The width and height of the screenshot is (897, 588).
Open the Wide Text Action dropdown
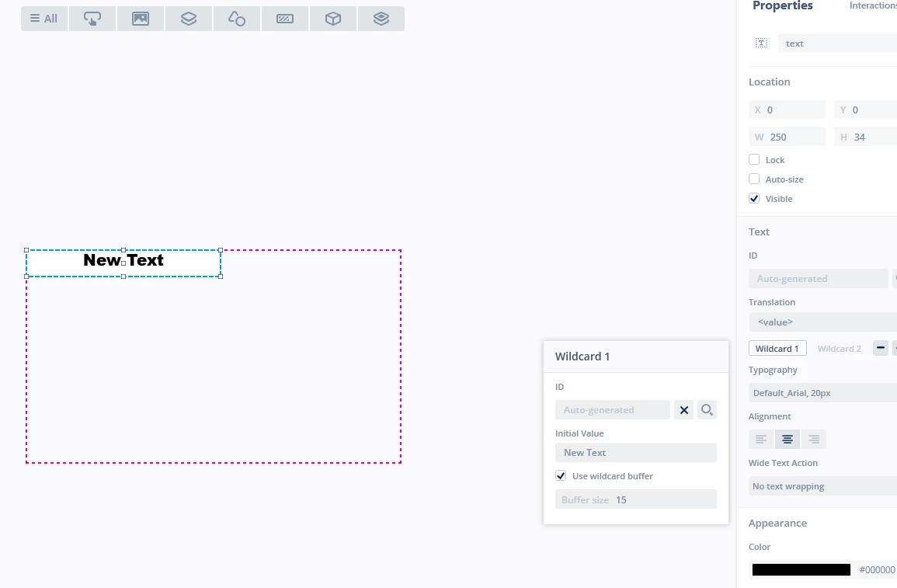pos(822,486)
